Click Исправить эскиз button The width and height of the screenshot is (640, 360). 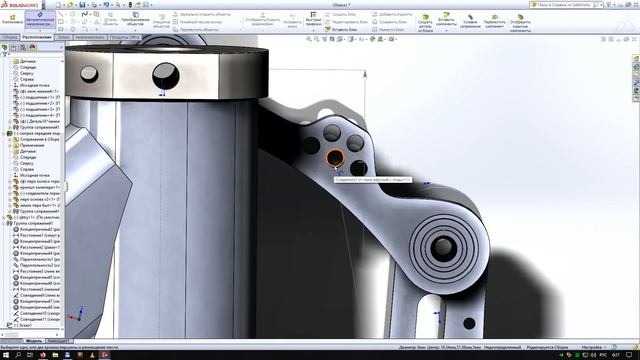click(x=292, y=20)
